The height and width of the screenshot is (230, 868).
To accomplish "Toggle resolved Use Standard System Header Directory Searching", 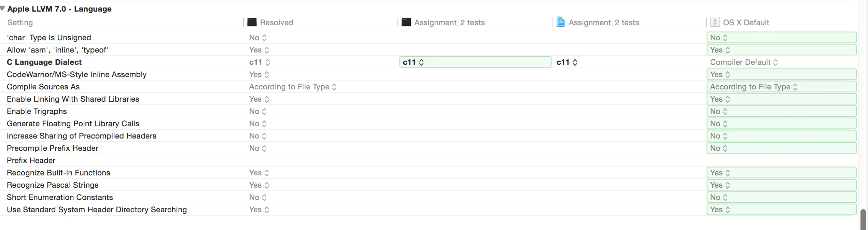I will tap(259, 210).
